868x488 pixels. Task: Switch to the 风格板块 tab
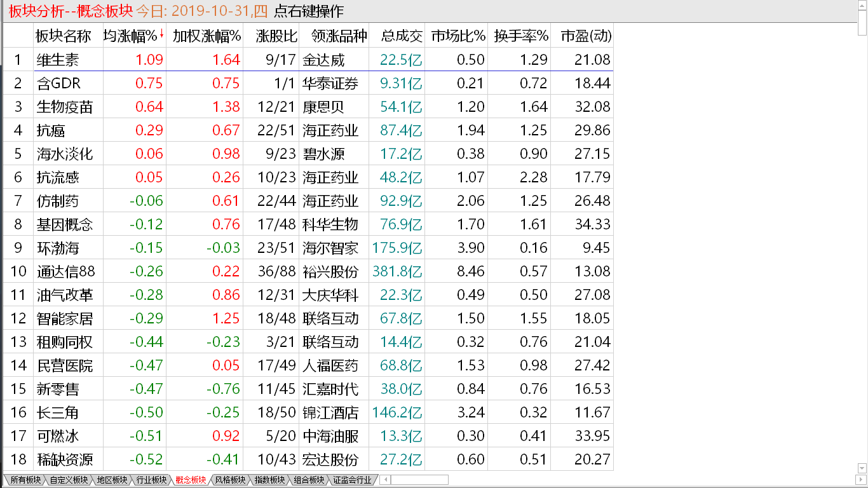click(x=230, y=480)
